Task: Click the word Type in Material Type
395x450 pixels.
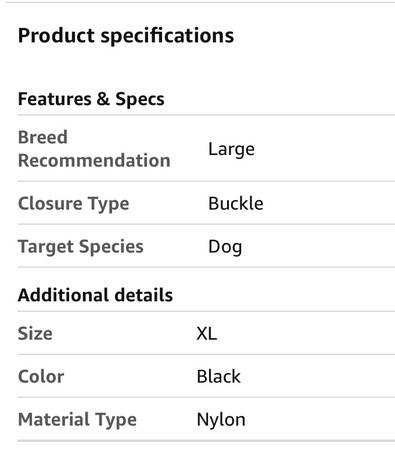Action: click(116, 420)
